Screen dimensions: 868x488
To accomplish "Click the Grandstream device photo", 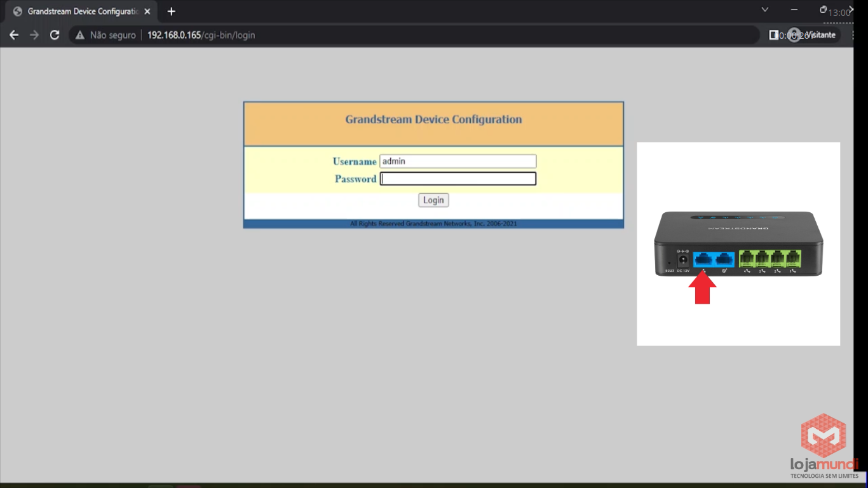I will (x=738, y=245).
